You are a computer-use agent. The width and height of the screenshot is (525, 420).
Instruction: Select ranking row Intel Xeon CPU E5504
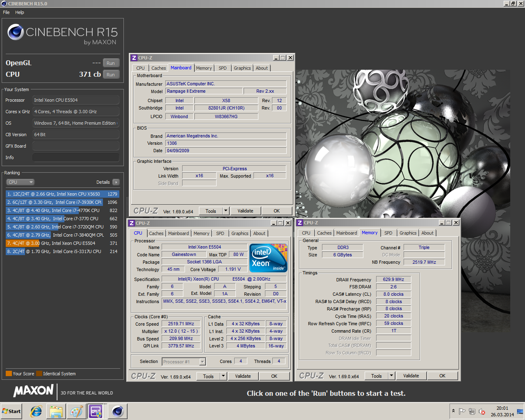coord(62,243)
